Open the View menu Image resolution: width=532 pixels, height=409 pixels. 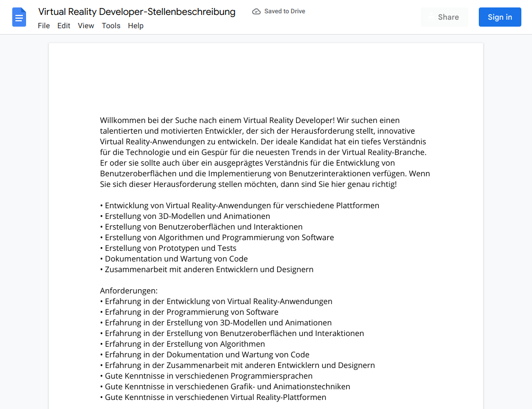point(86,26)
